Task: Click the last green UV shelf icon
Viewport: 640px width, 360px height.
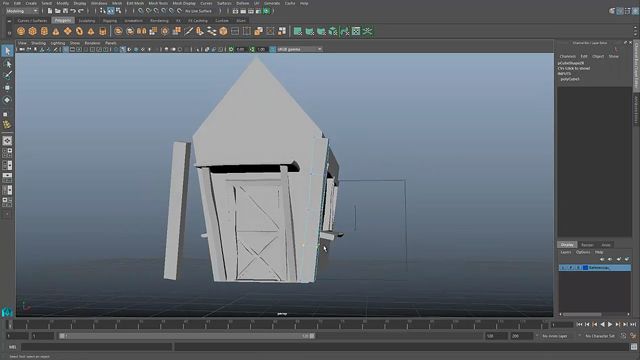Action: [368, 31]
